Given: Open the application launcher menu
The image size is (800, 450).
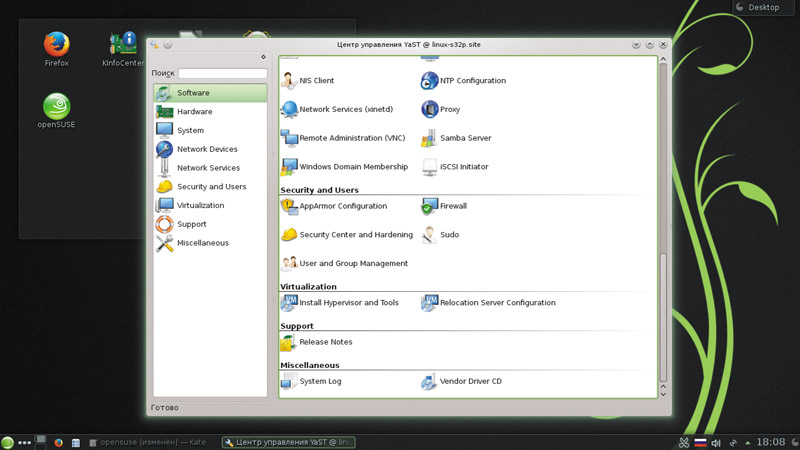Looking at the screenshot, I should coord(7,443).
